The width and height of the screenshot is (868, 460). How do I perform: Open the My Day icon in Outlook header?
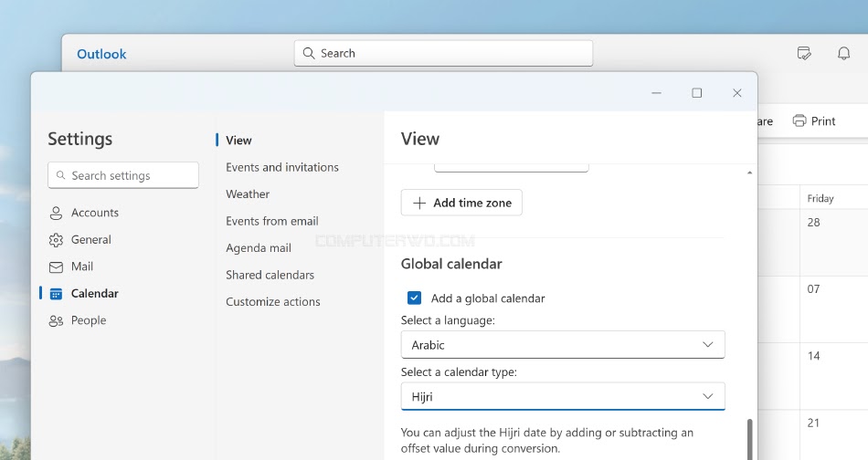(x=804, y=54)
